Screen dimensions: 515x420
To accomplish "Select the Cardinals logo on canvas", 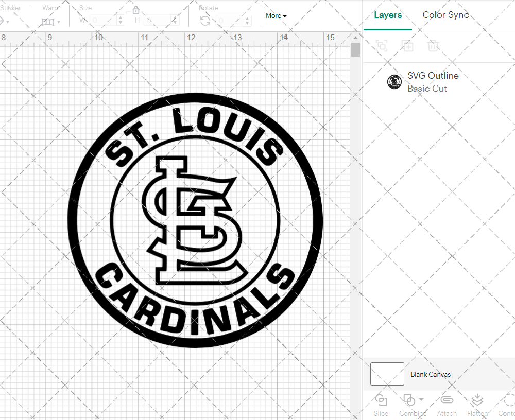I will (x=195, y=220).
